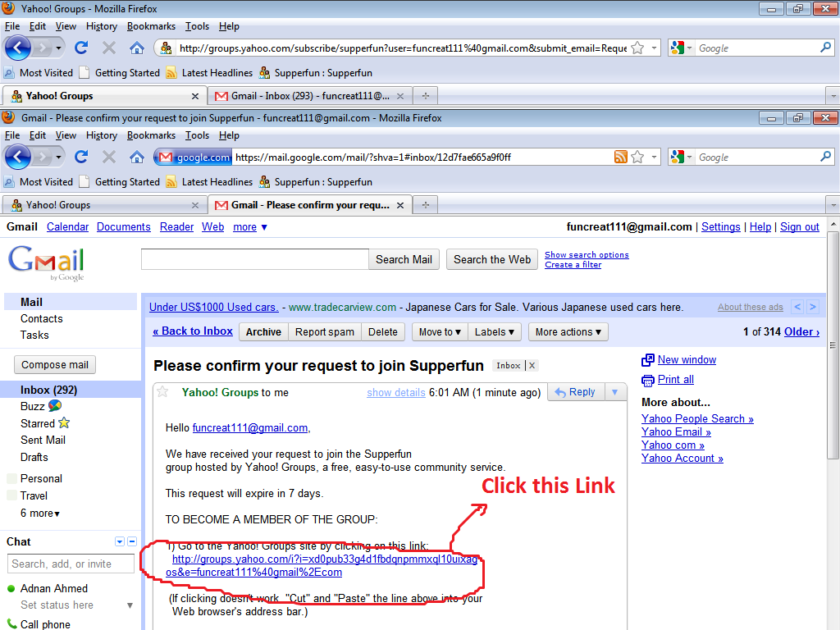The height and width of the screenshot is (630, 840).
Task: Click RSS feed icon in Gmail address bar
Action: (620, 157)
